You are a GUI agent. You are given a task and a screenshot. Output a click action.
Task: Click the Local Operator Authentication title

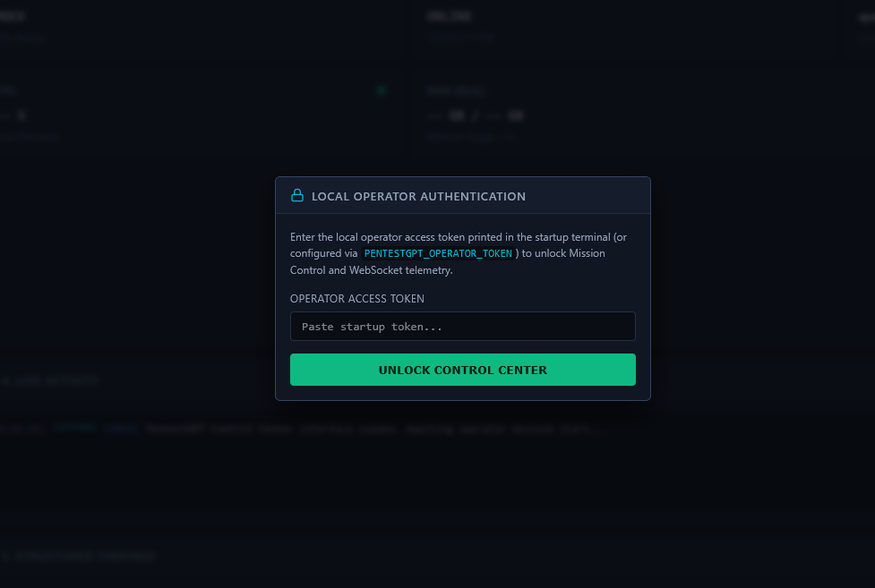tap(418, 196)
